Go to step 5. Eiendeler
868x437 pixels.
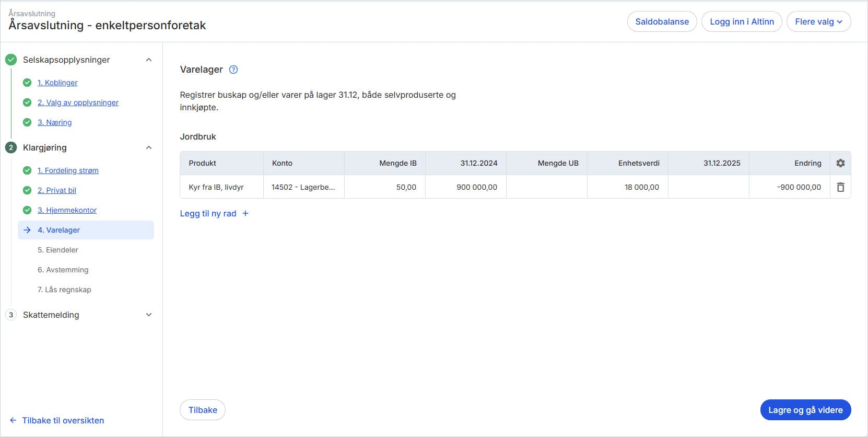58,250
